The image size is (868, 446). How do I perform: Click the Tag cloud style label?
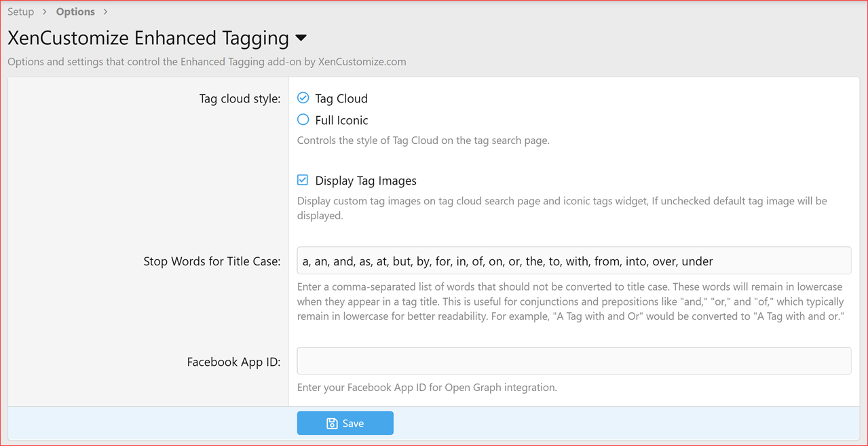pos(240,98)
